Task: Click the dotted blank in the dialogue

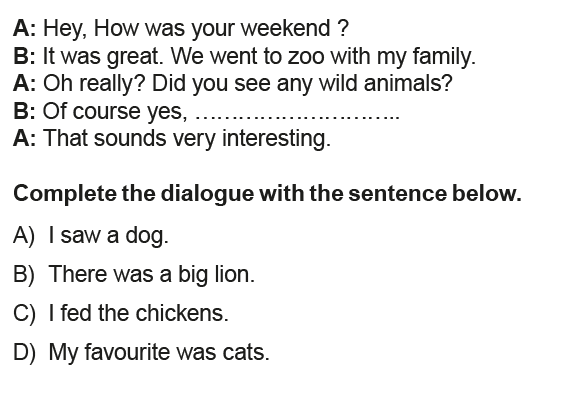Action: (298, 117)
